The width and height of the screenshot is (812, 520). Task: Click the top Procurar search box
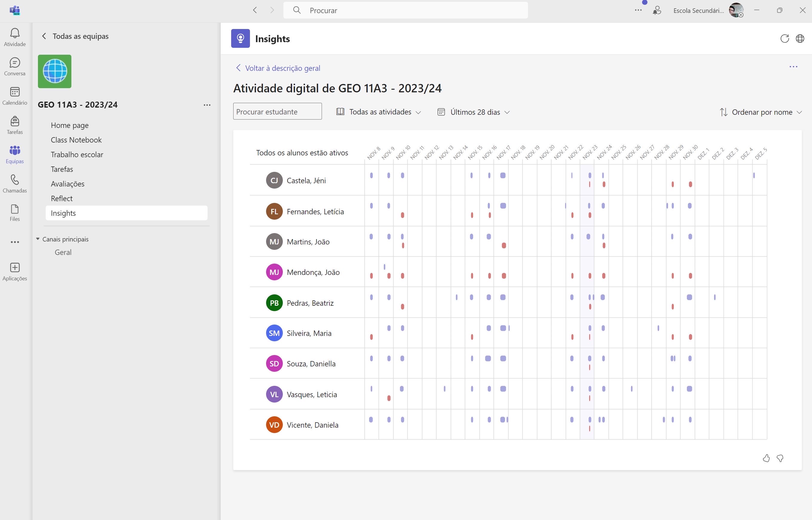point(406,10)
